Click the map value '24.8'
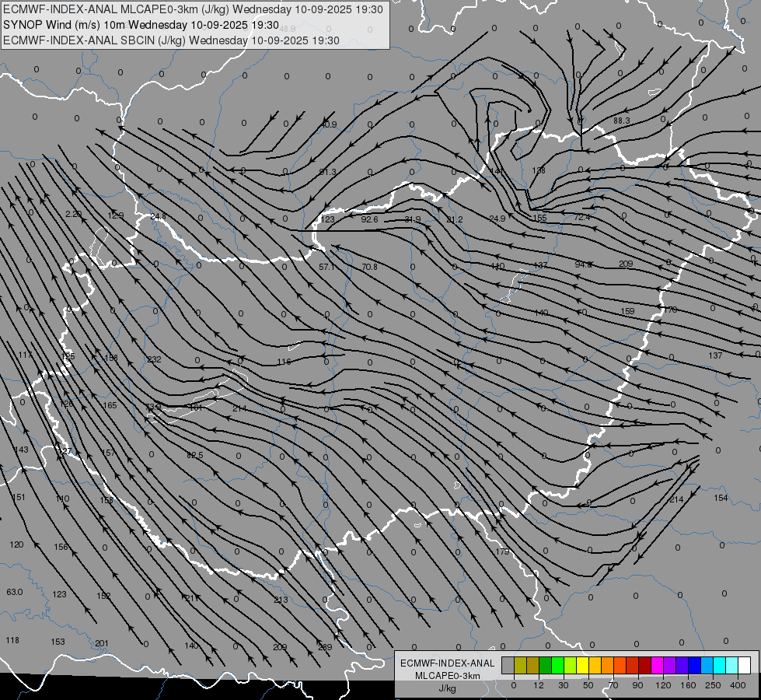 pyautogui.click(x=158, y=217)
